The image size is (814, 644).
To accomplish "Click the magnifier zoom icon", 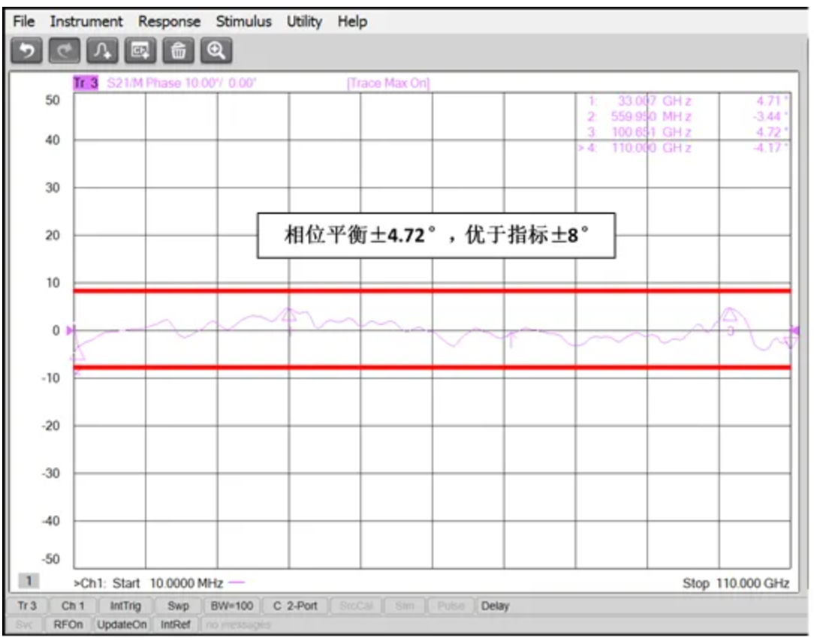I will [216, 51].
